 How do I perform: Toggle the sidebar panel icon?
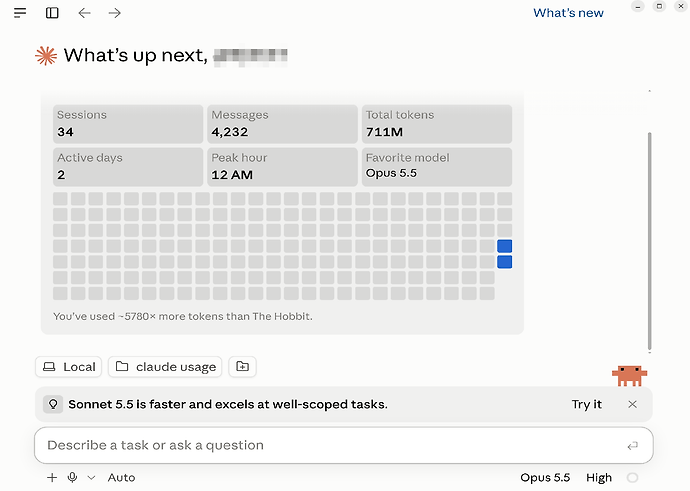point(52,13)
